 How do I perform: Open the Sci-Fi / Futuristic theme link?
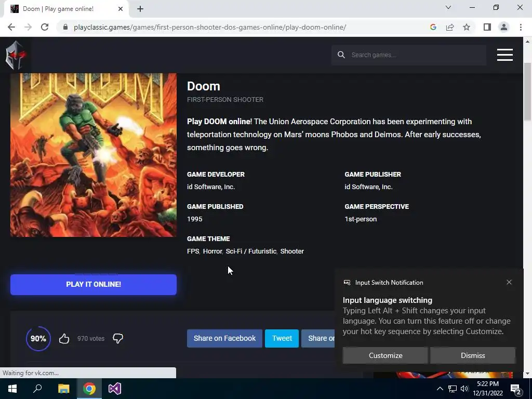(251, 251)
